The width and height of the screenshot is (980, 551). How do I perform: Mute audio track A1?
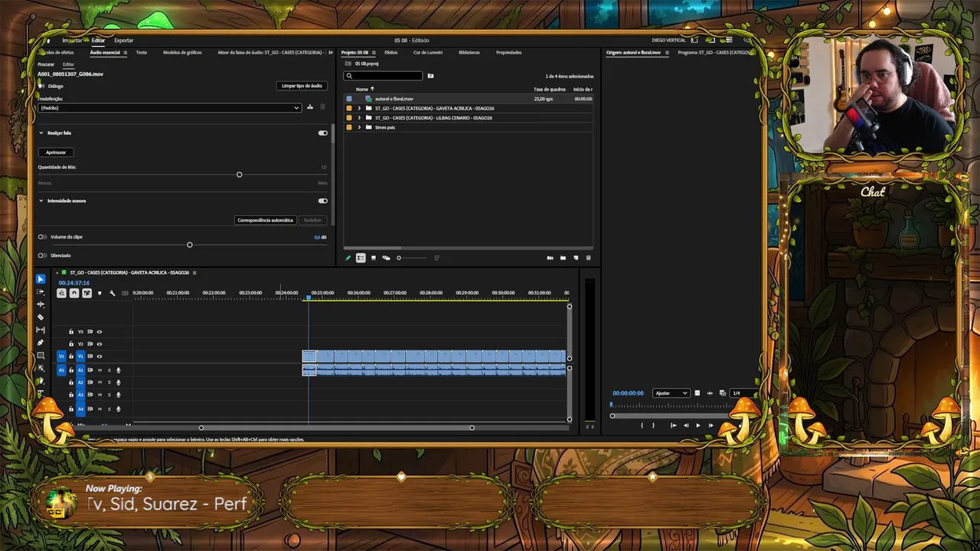[x=100, y=370]
